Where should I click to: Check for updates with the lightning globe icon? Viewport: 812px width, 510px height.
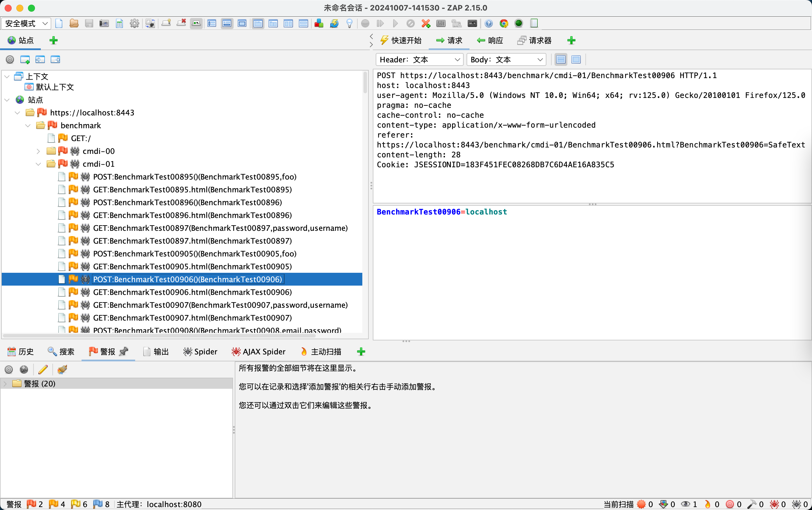(334, 23)
